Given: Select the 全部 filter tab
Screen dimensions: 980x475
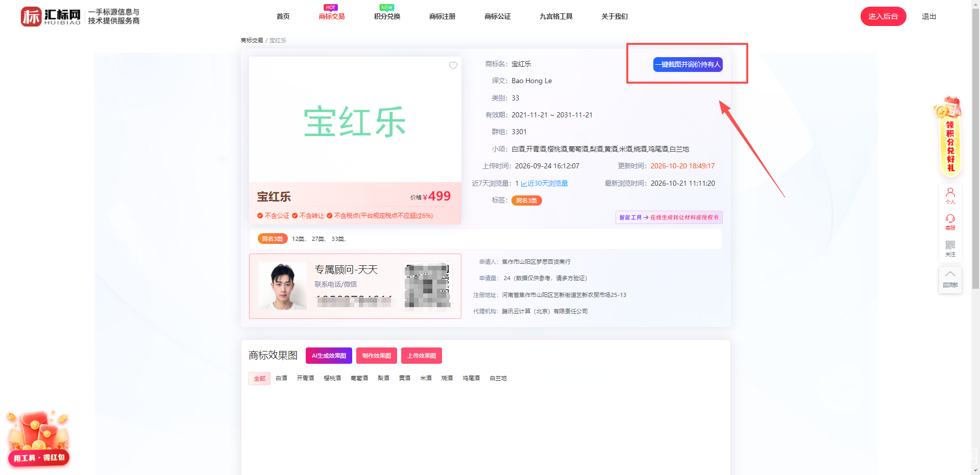Looking at the screenshot, I should (260, 379).
